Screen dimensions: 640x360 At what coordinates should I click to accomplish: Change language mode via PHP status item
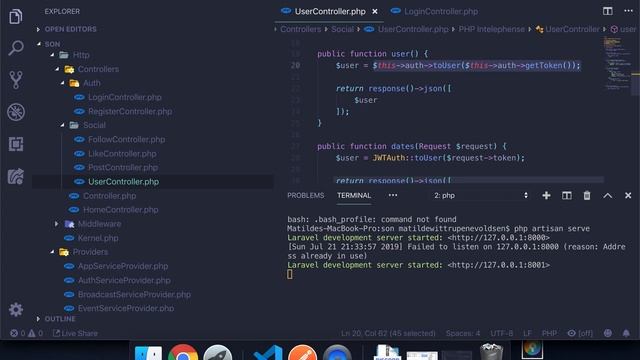(549, 333)
